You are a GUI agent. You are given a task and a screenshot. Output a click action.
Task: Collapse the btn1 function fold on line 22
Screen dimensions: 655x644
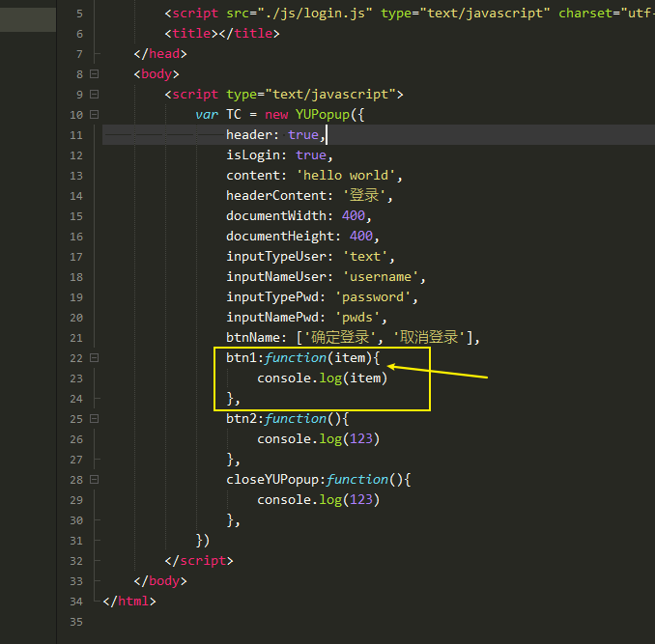pyautogui.click(x=95, y=357)
